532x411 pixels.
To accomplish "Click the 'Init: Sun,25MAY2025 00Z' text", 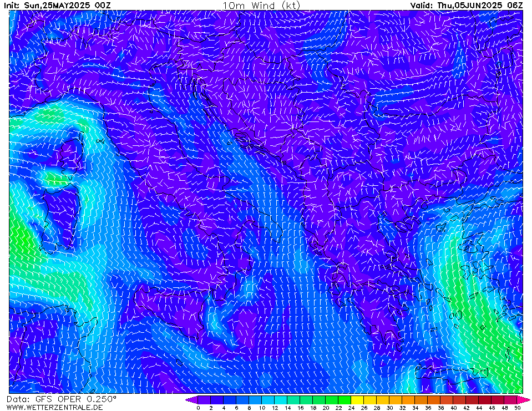I will point(57,5).
